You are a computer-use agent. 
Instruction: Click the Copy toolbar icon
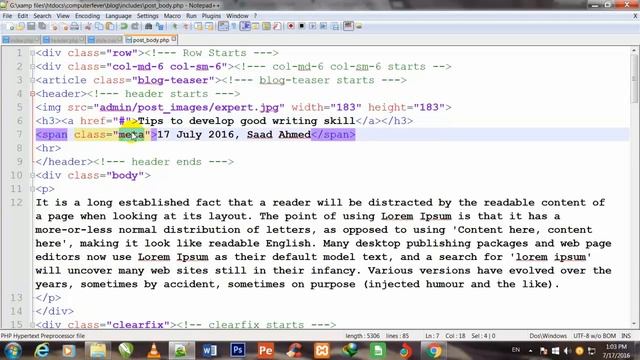pos(99,27)
